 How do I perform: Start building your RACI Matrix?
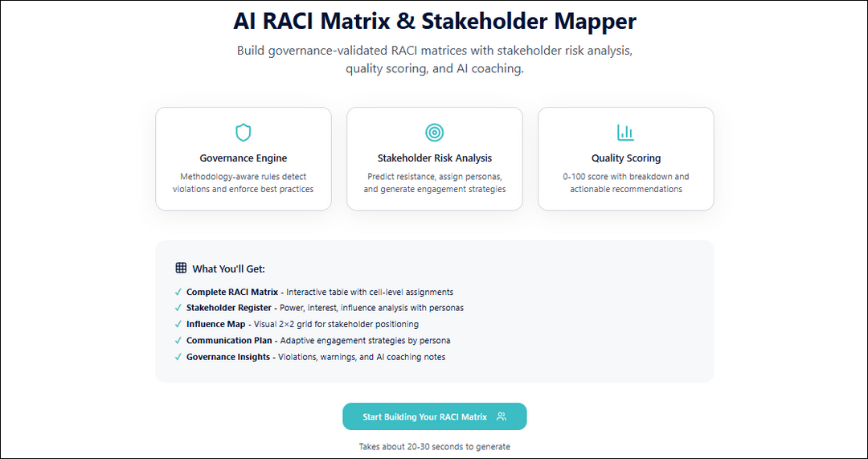pyautogui.click(x=435, y=416)
